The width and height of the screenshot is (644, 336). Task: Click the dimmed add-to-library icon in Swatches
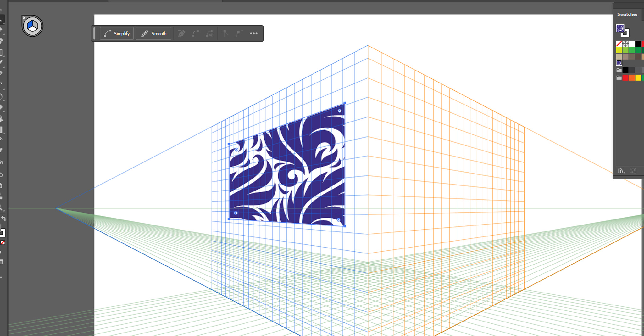[633, 171]
